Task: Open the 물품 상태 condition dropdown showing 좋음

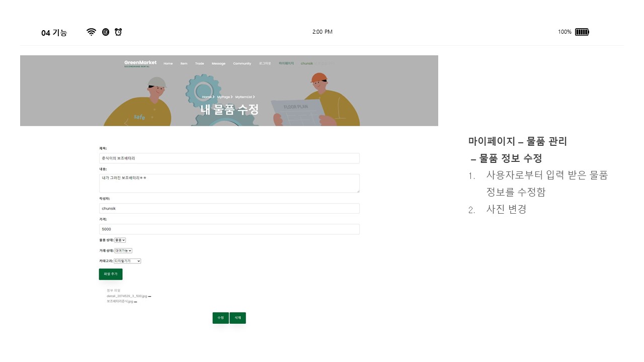Action: (x=120, y=240)
